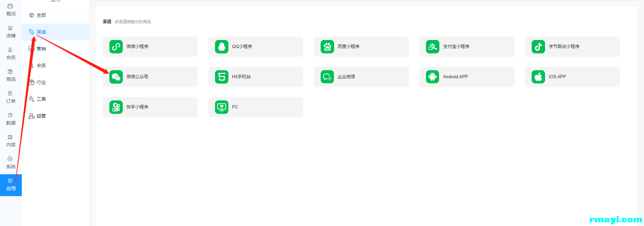Choose the 百度小程序 channel label
The height and width of the screenshot is (226, 644).
point(348,46)
